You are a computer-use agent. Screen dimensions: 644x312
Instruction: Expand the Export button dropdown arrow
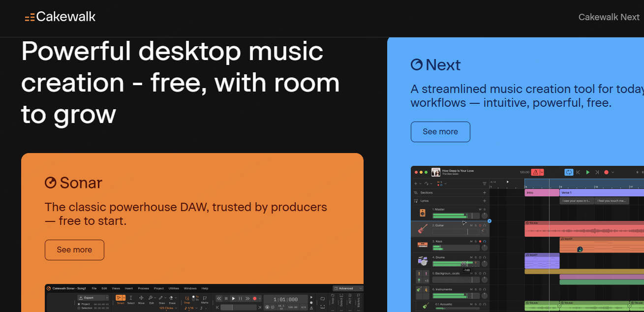click(x=107, y=298)
